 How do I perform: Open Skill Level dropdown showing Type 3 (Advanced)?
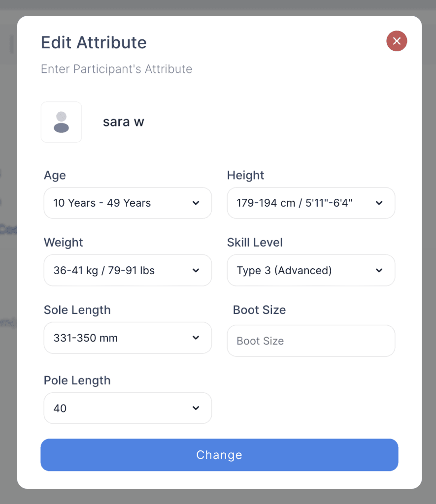click(301, 270)
